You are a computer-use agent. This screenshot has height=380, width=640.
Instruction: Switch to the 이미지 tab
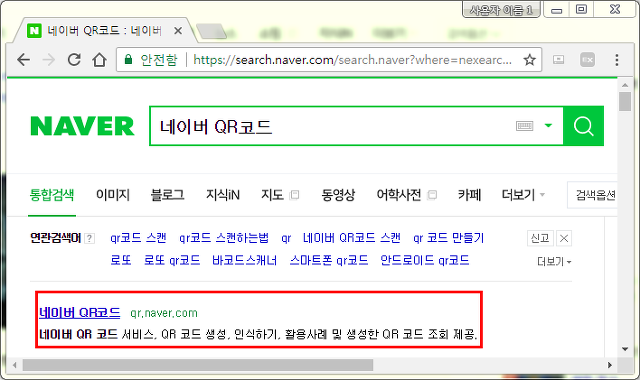[x=113, y=195]
